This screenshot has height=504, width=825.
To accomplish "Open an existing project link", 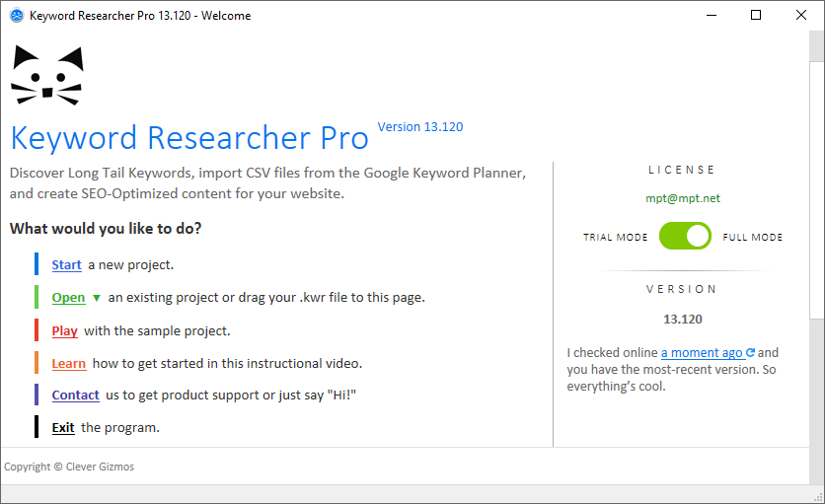I will [x=68, y=298].
